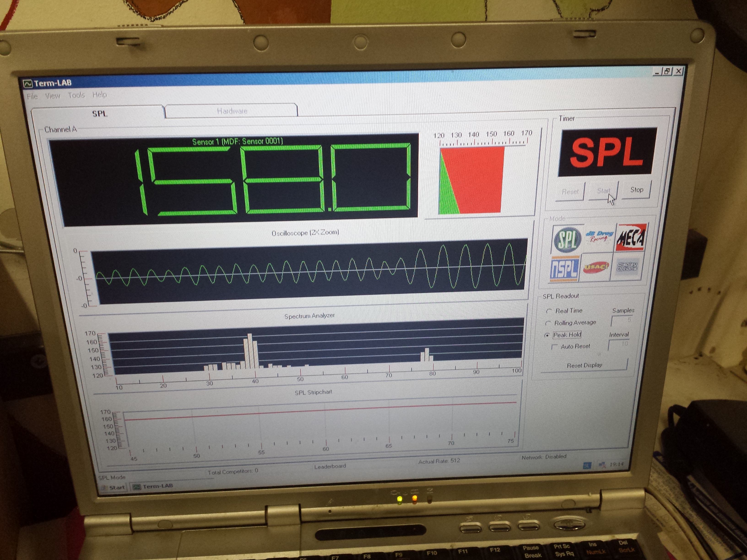Open the File menu
Image resolution: width=747 pixels, height=560 pixels.
coord(32,97)
